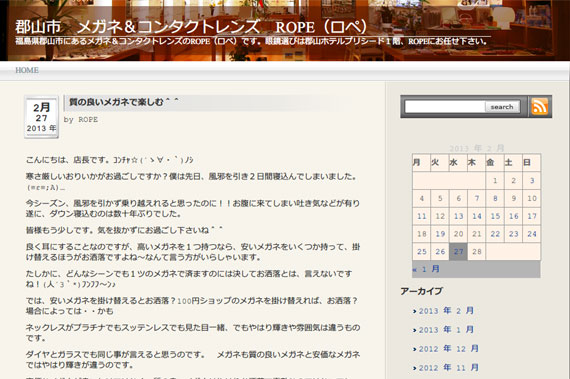
Task: Click the 日 weekday column header
Action: pos(532,162)
